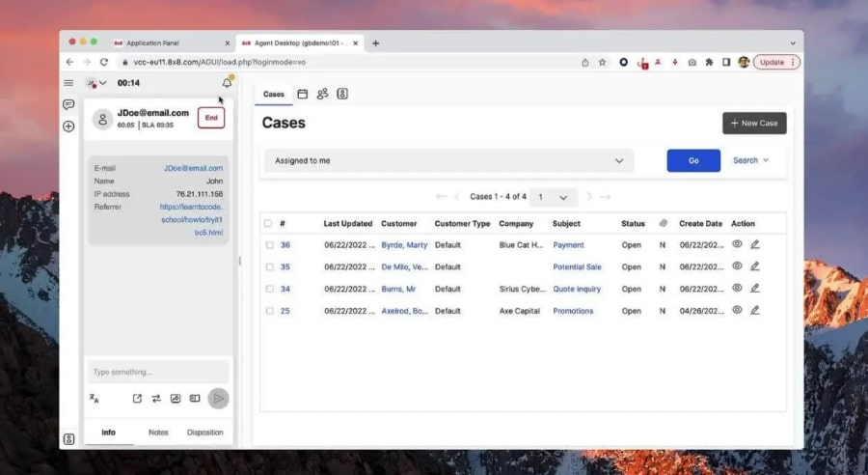Screen dimensions: 868x475
Task: Open customer Byrde, Marty link
Action: [405, 245]
